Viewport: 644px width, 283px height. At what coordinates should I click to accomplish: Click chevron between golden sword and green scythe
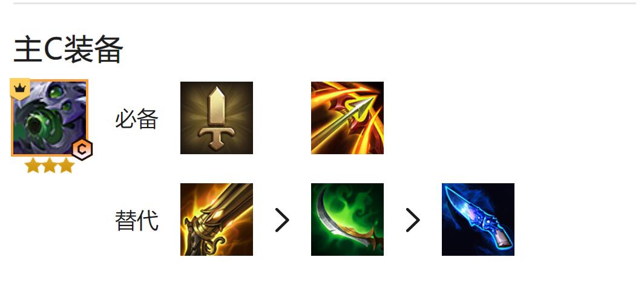click(x=282, y=220)
